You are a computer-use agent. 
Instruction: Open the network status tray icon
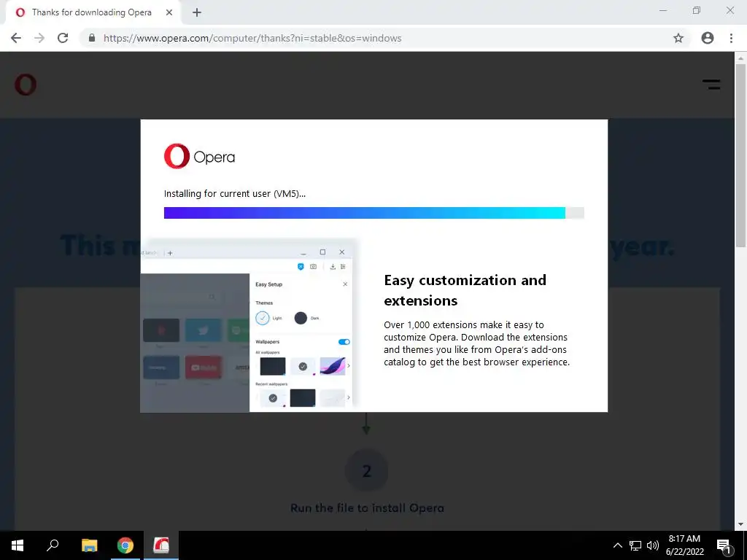[x=635, y=545]
